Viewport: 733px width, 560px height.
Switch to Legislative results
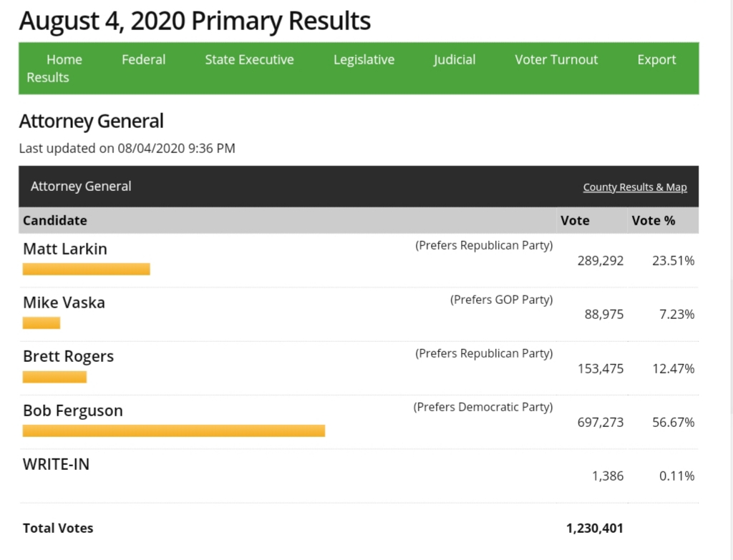(364, 60)
